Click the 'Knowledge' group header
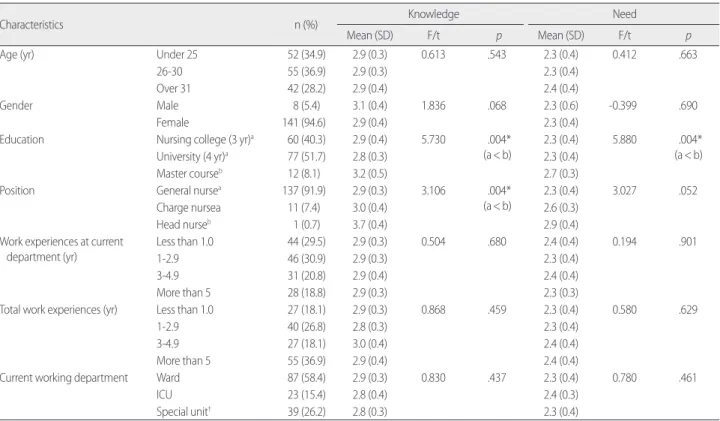Screen dimensions: 720x421 pos(433,14)
